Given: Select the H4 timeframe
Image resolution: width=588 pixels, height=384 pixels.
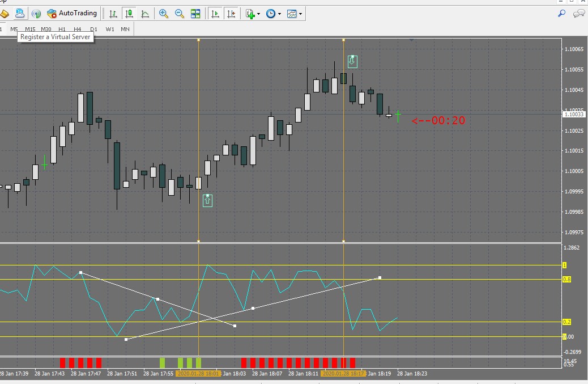Looking at the screenshot, I should tap(77, 29).
